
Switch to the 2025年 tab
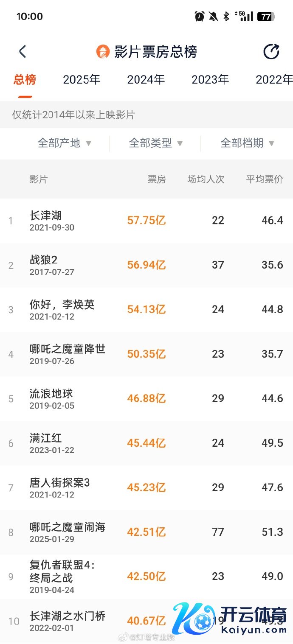[x=82, y=80]
